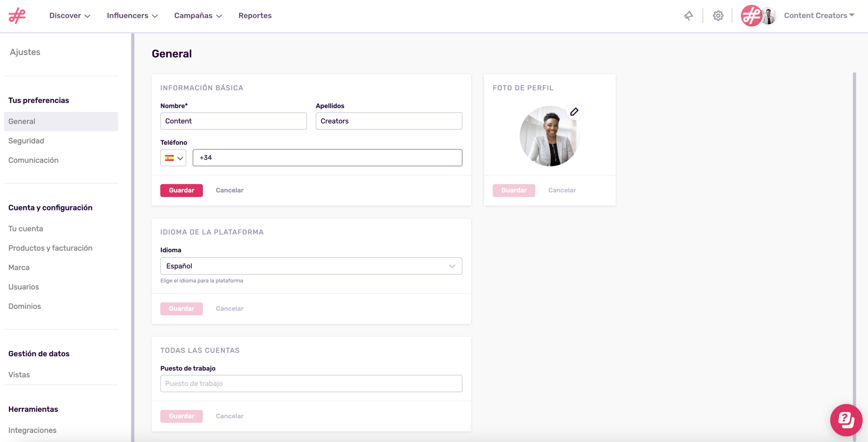Click the Puesto de trabajo input field
Viewport: 868px width, 442px height.
tap(311, 384)
